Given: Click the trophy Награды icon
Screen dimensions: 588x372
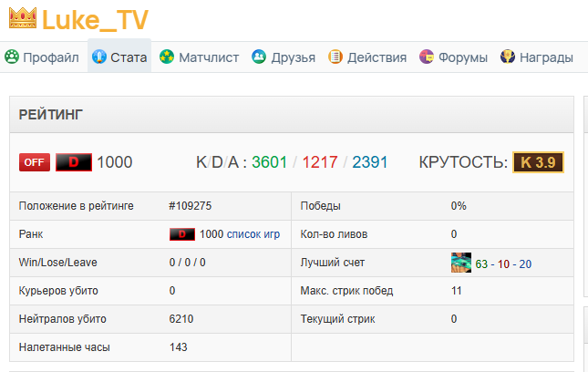Looking at the screenshot, I should click(508, 57).
